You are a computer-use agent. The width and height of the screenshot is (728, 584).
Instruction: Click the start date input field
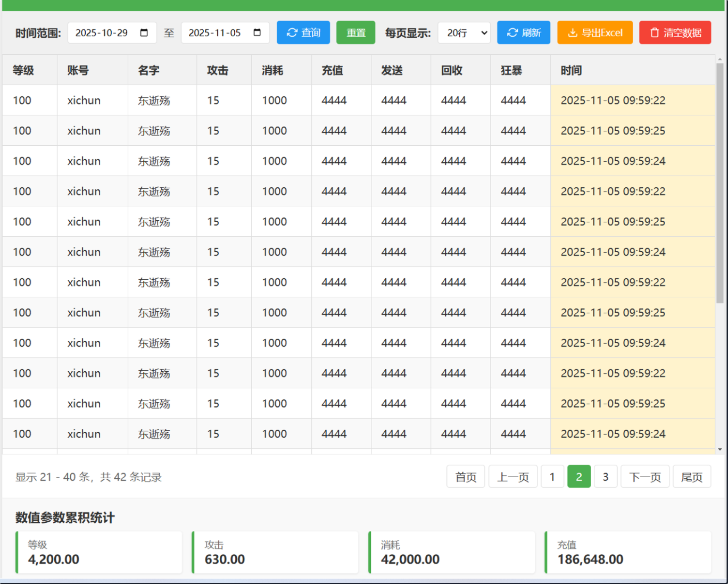(x=104, y=33)
